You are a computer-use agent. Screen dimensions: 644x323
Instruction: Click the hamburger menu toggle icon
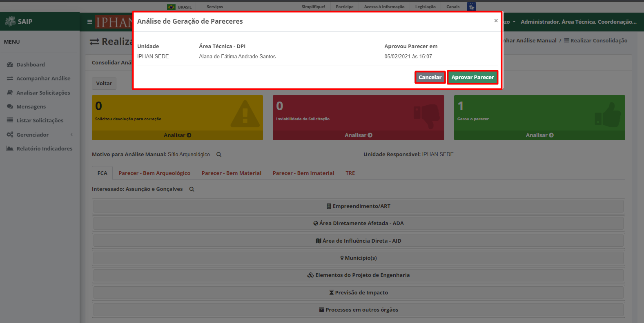coord(90,22)
